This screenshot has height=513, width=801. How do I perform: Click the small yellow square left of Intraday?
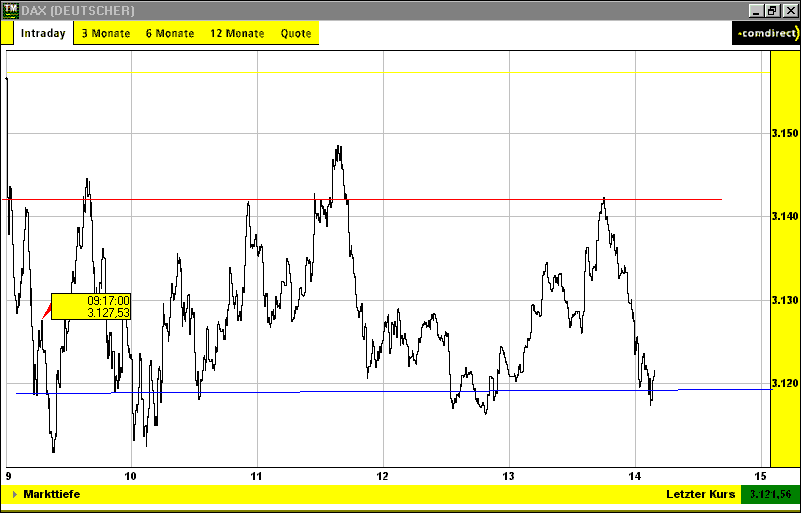coord(6,33)
